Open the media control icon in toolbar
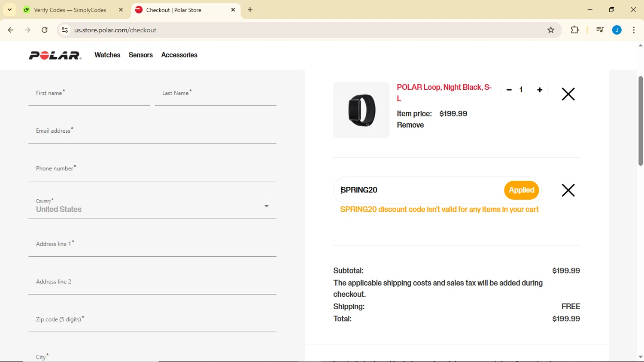The height and width of the screenshot is (362, 644). click(x=600, y=30)
